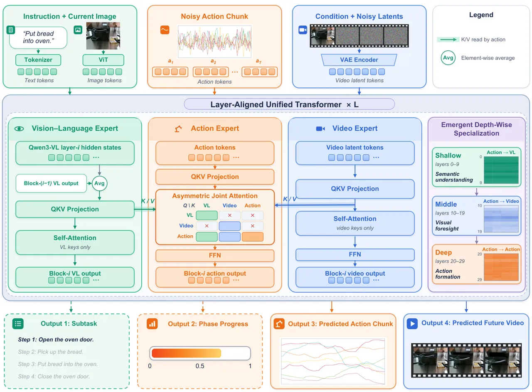The image size is (532, 392).
Task: Click "Step 3: Put bread into the oven."
Action: (58, 364)
